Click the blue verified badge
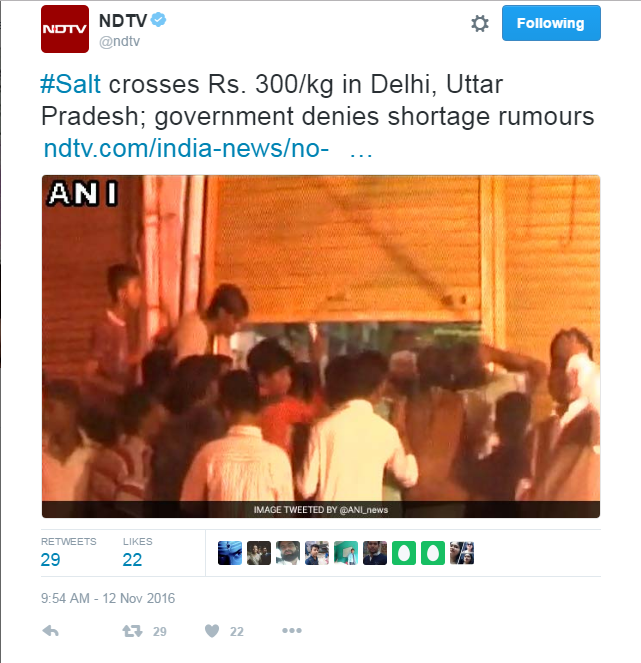Viewport: 641px width, 663px height. point(159,19)
